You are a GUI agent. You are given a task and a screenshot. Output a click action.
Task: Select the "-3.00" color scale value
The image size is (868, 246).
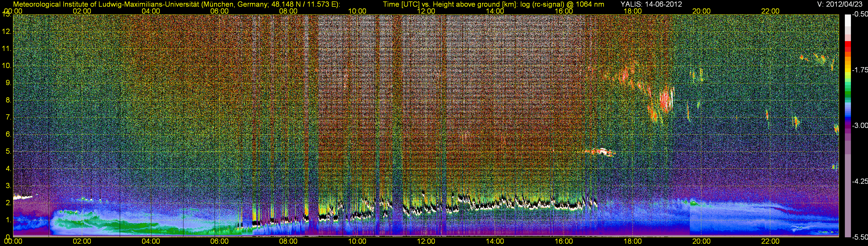point(860,125)
